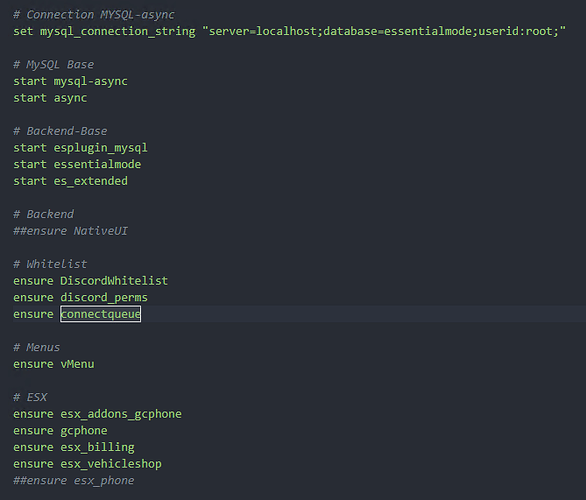Click the '# Whitelist' comment

click(x=50, y=264)
